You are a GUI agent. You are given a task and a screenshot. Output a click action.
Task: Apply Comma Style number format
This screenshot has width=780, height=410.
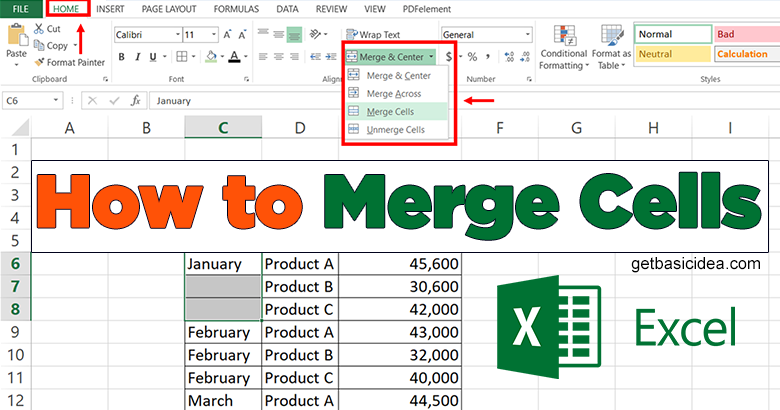(x=488, y=56)
